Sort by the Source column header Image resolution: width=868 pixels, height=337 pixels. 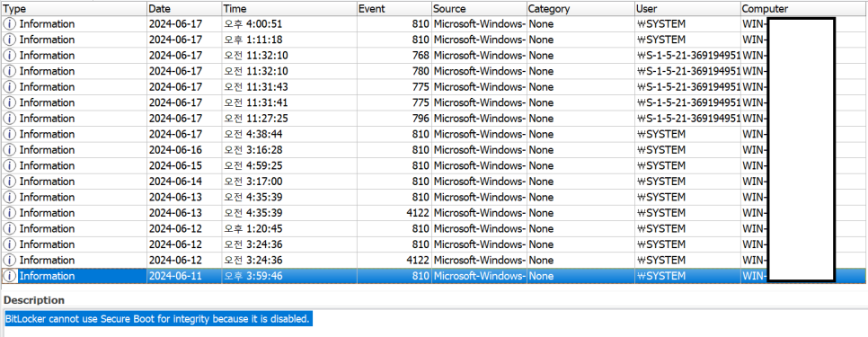[480, 9]
